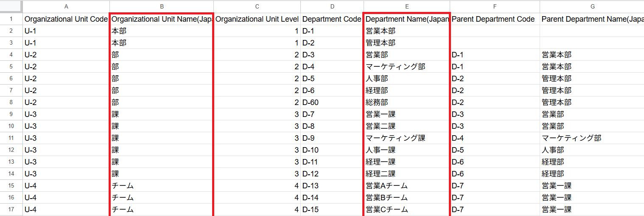Select row 17 header number
The image size is (644, 216).
pyautogui.click(x=11, y=210)
